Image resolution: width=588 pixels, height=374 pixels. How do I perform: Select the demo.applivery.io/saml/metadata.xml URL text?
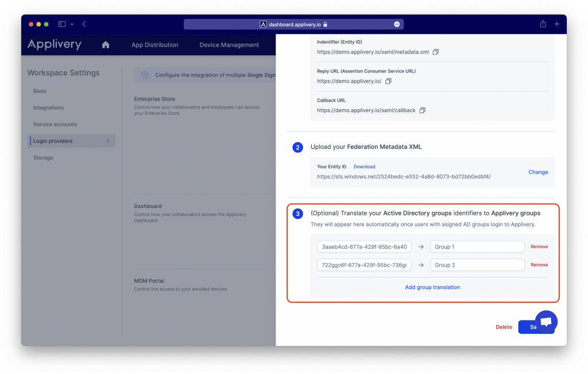click(x=373, y=52)
